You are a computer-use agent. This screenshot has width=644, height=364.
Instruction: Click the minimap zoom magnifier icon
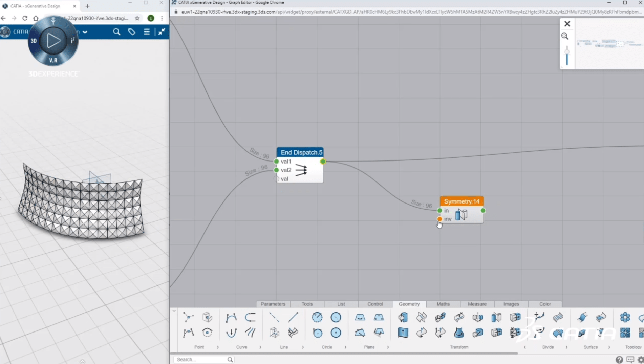pos(565,36)
